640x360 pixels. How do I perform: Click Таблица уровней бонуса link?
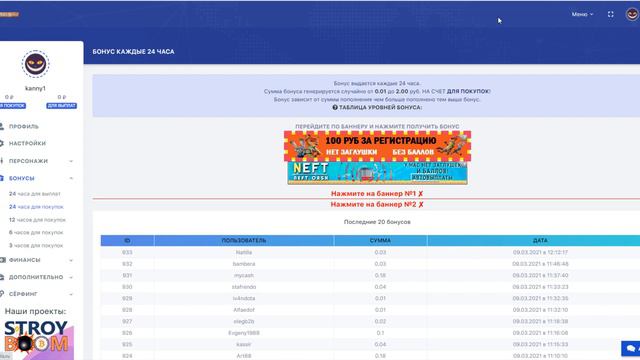click(380, 107)
